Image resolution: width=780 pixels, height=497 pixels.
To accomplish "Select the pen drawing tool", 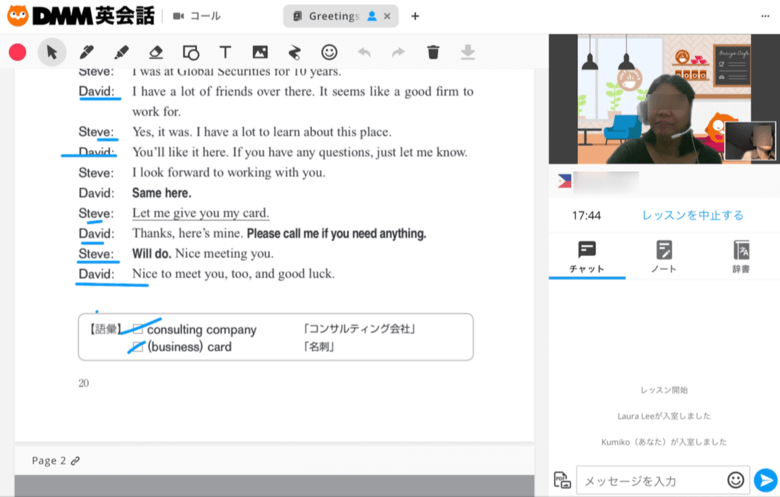I will [x=87, y=52].
